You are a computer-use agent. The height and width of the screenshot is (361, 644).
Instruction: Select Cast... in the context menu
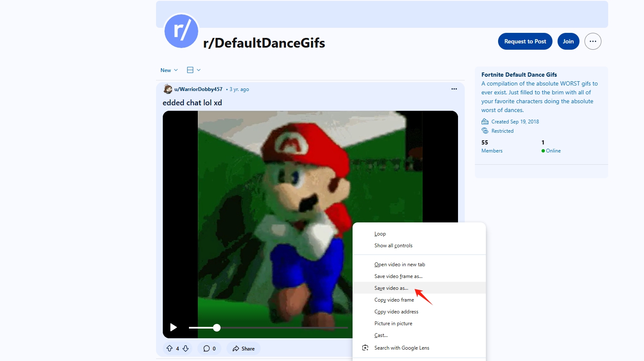click(419, 335)
